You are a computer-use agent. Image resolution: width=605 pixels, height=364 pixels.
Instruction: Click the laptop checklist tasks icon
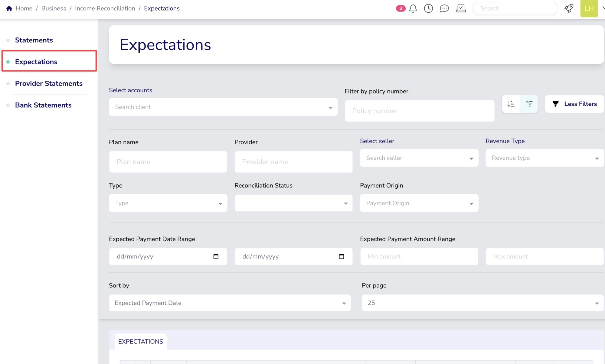pos(461,8)
